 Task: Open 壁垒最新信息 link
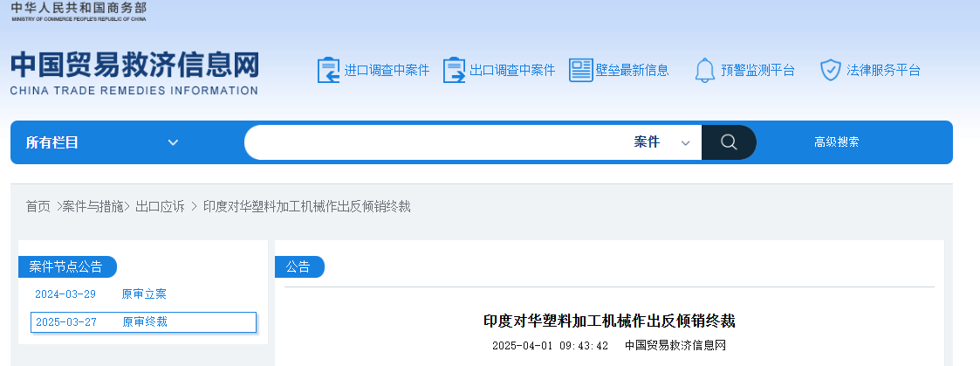pos(633,70)
